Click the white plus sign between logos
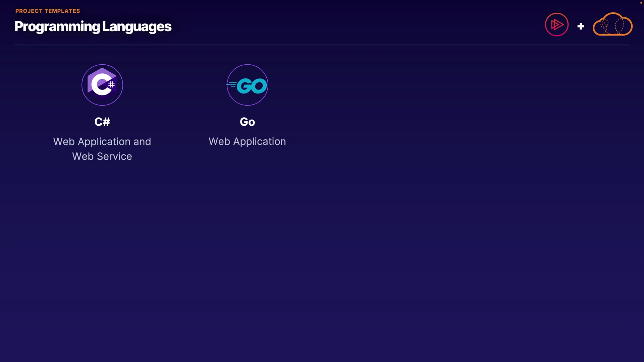The width and height of the screenshot is (644, 362). pyautogui.click(x=581, y=26)
